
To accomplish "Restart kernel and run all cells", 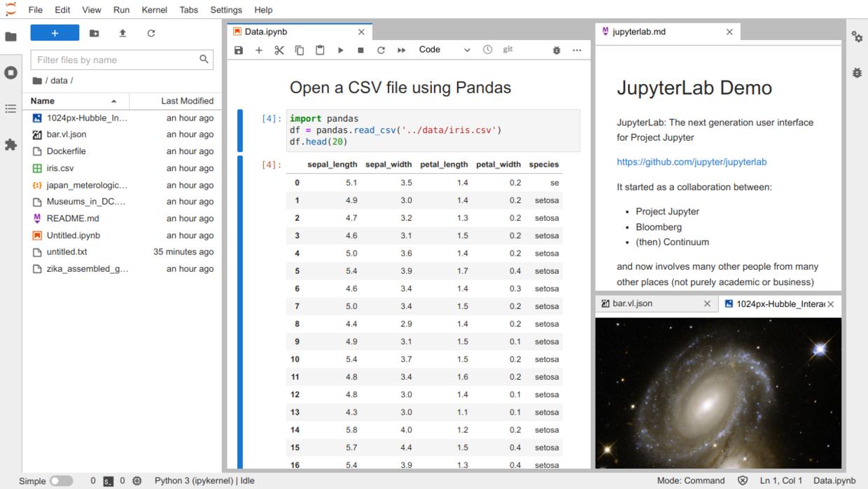I will point(401,50).
